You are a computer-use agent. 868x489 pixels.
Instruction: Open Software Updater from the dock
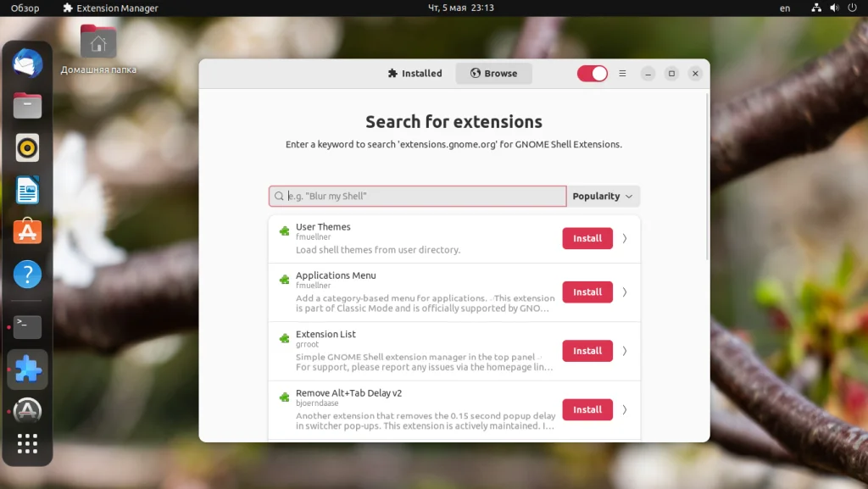click(x=27, y=411)
